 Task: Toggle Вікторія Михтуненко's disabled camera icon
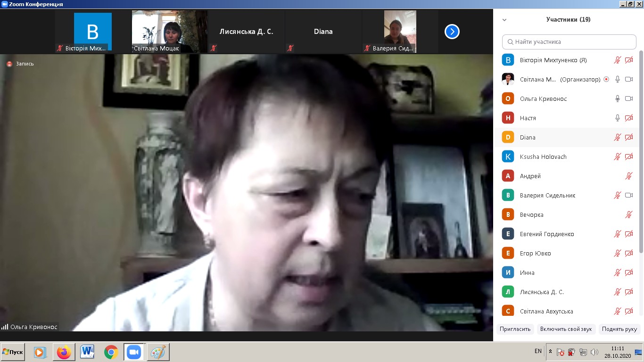(x=628, y=60)
